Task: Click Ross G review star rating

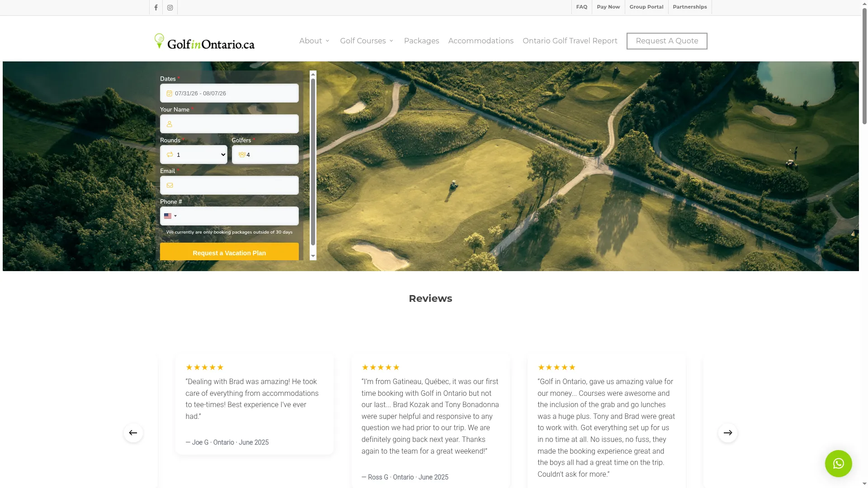Action: pyautogui.click(x=381, y=367)
